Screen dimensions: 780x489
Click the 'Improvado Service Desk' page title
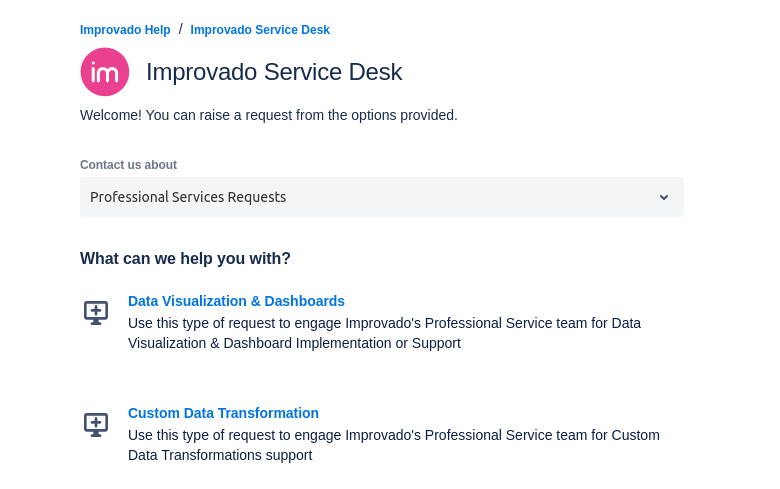click(x=274, y=72)
